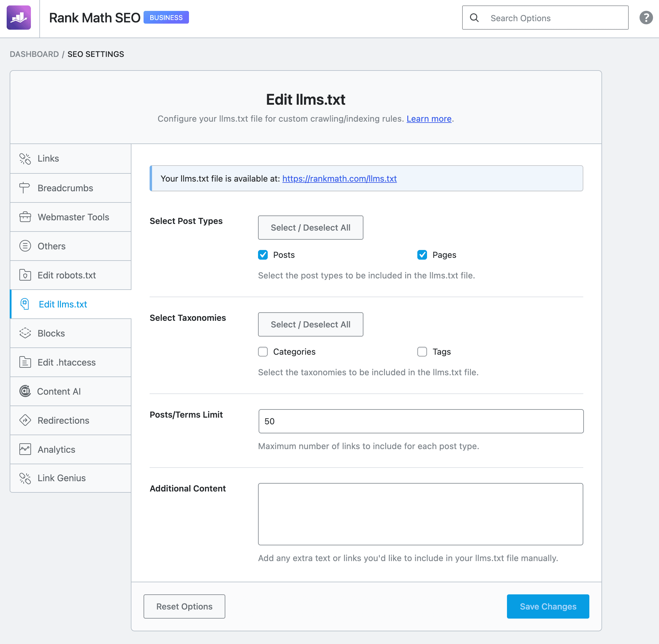Click the Rank Math logo icon

tap(19, 18)
